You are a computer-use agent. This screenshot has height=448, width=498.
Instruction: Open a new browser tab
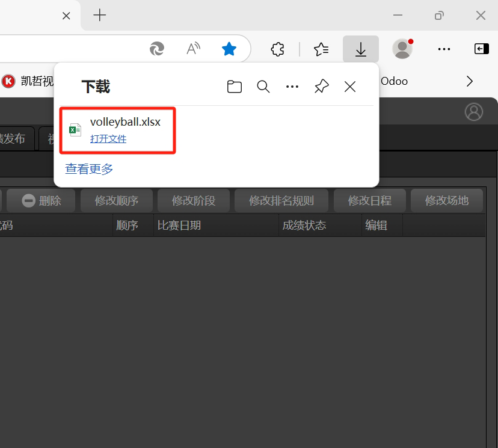tap(100, 16)
